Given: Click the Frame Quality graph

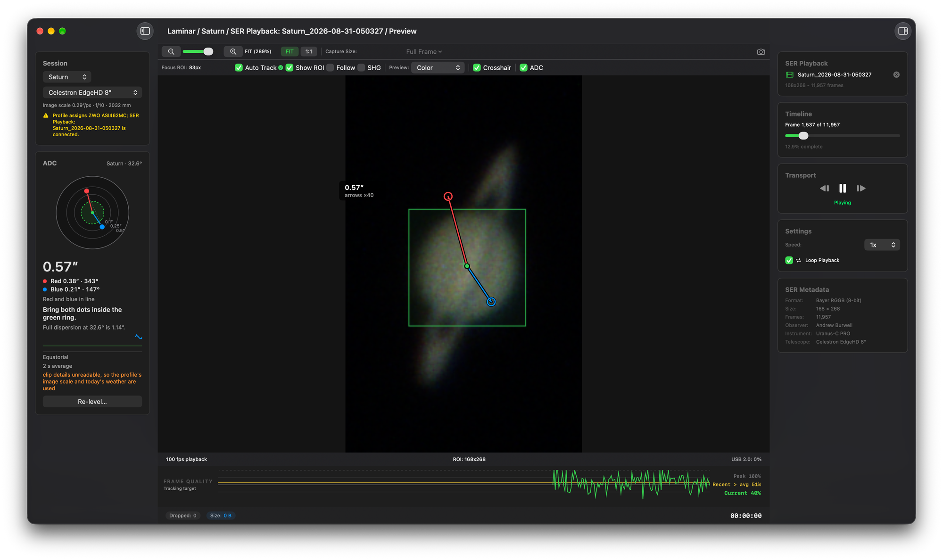Looking at the screenshot, I should tap(464, 483).
